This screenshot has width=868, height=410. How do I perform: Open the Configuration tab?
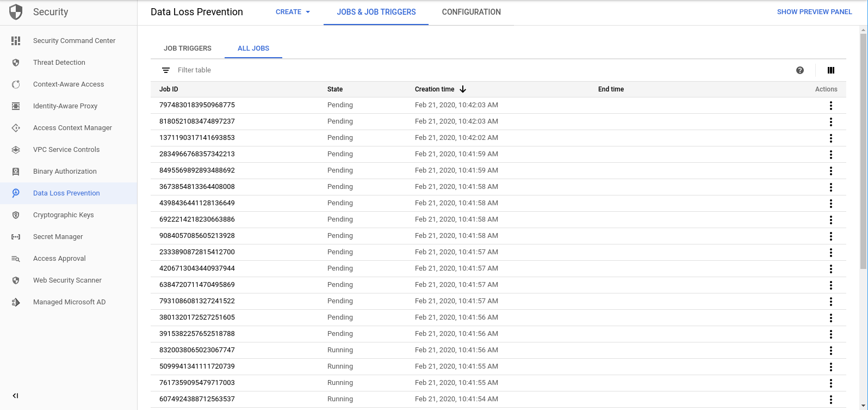(471, 12)
